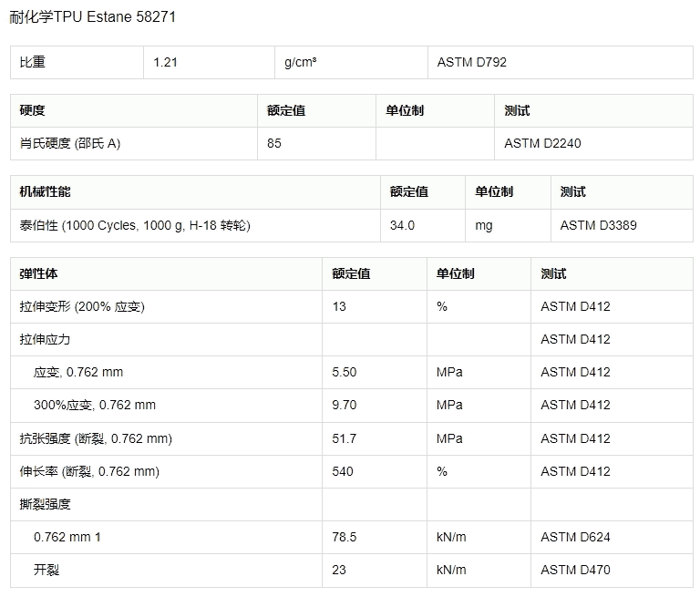Click the 拉伸变形 (200% 应变) label
Image resolution: width=700 pixels, height=597 pixels.
tap(82, 306)
